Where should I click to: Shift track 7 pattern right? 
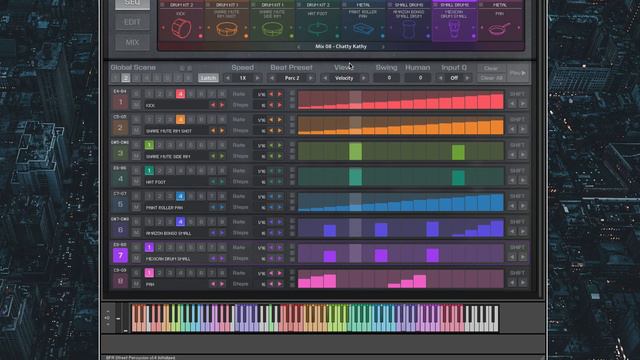[522, 257]
